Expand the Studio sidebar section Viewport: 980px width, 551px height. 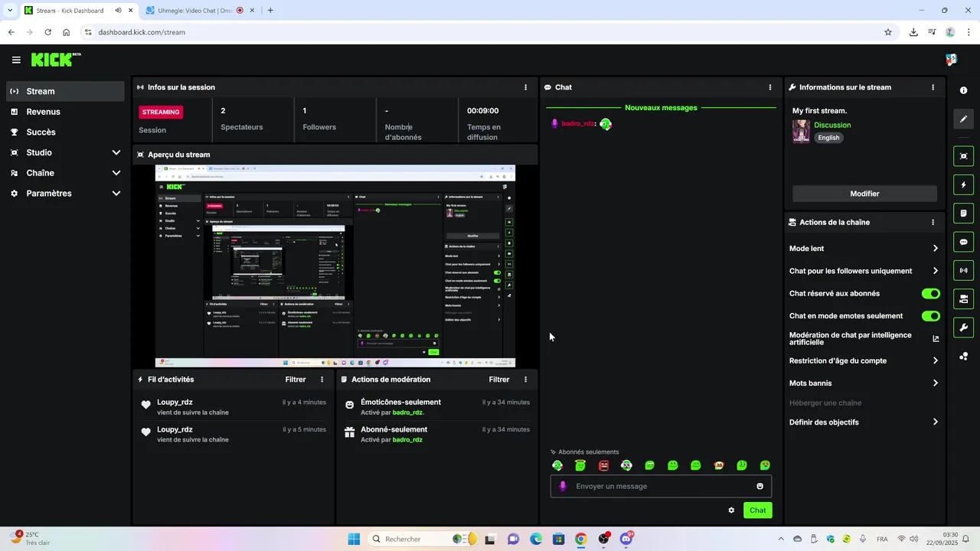[x=116, y=152]
